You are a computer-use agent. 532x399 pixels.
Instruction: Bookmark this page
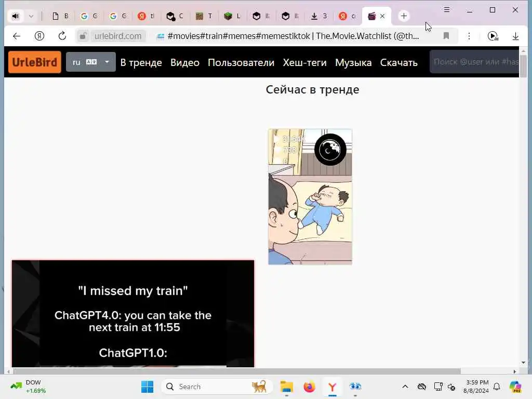(446, 36)
